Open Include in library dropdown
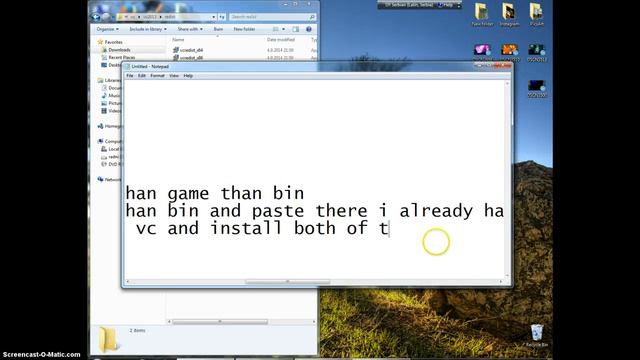Viewport: 640px width, 360px height. [148, 29]
